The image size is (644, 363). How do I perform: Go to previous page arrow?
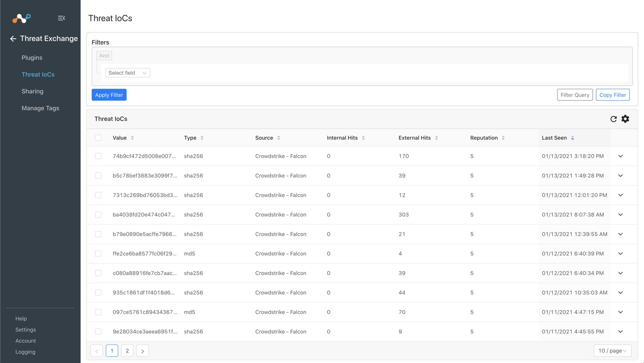(97, 351)
